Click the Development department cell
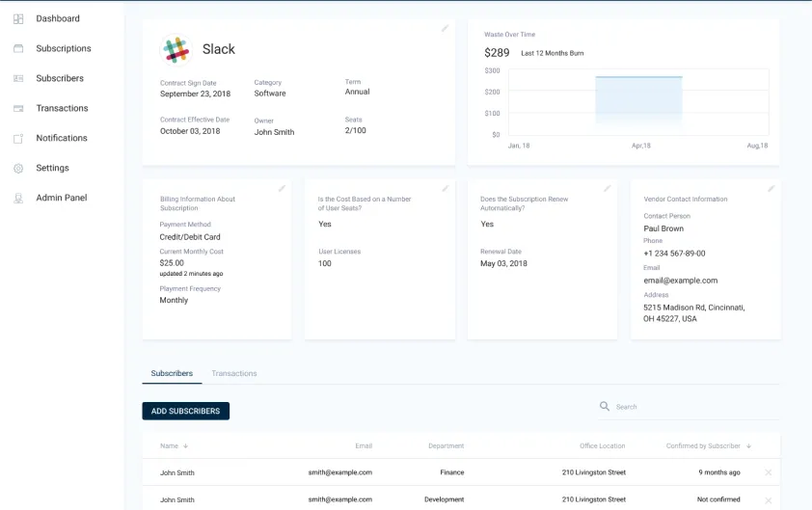Image resolution: width=812 pixels, height=510 pixels. 444,499
